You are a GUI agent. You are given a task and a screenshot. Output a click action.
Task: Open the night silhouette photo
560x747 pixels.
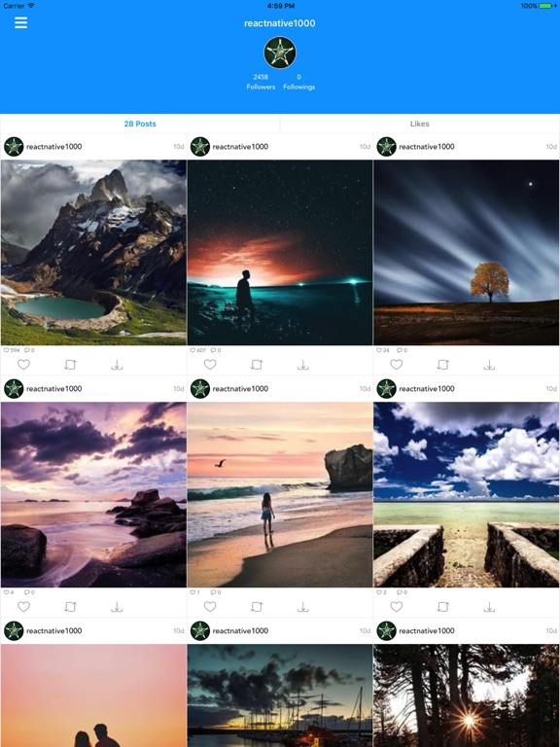[280, 253]
